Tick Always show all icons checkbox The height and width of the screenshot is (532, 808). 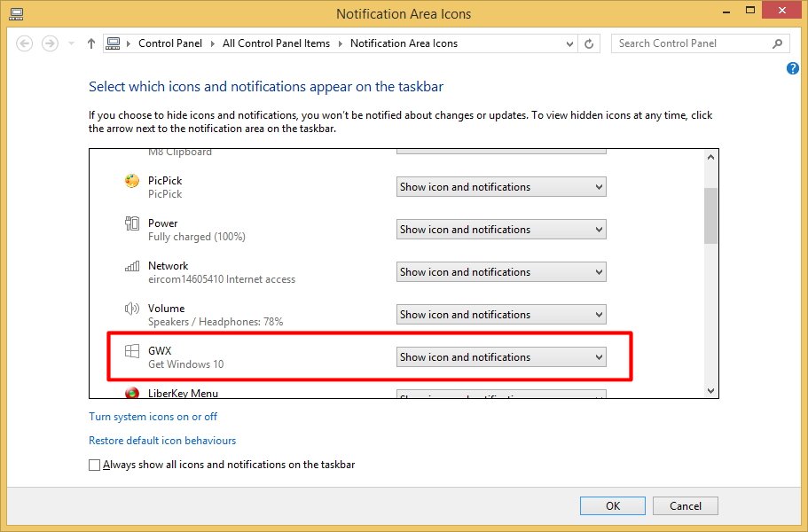[94, 465]
